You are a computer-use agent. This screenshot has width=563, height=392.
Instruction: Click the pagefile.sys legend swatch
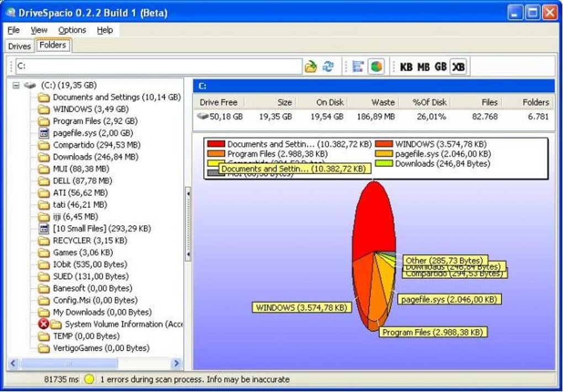click(x=384, y=154)
